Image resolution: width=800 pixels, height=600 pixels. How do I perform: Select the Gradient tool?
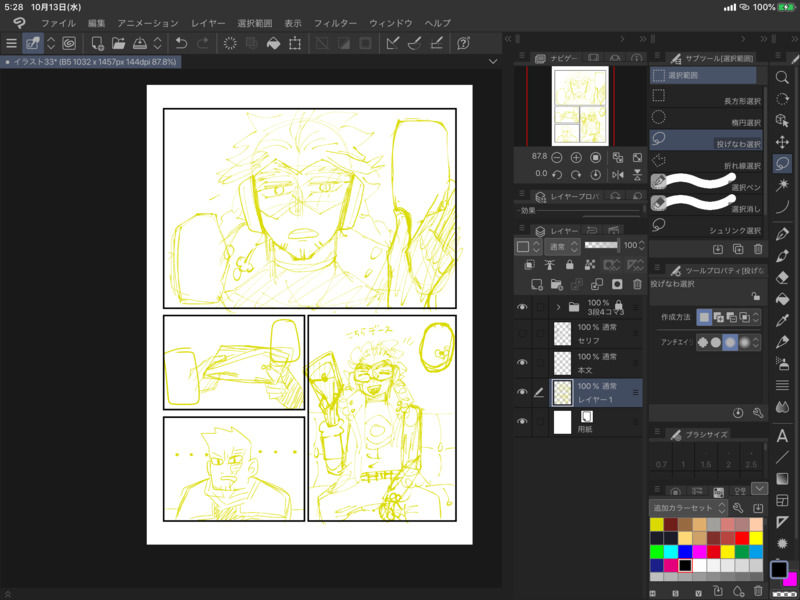click(x=782, y=479)
